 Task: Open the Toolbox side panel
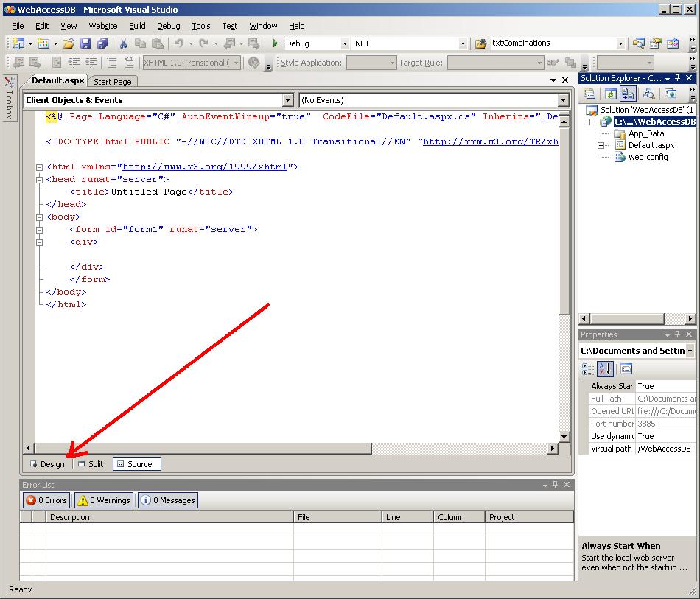(9, 97)
